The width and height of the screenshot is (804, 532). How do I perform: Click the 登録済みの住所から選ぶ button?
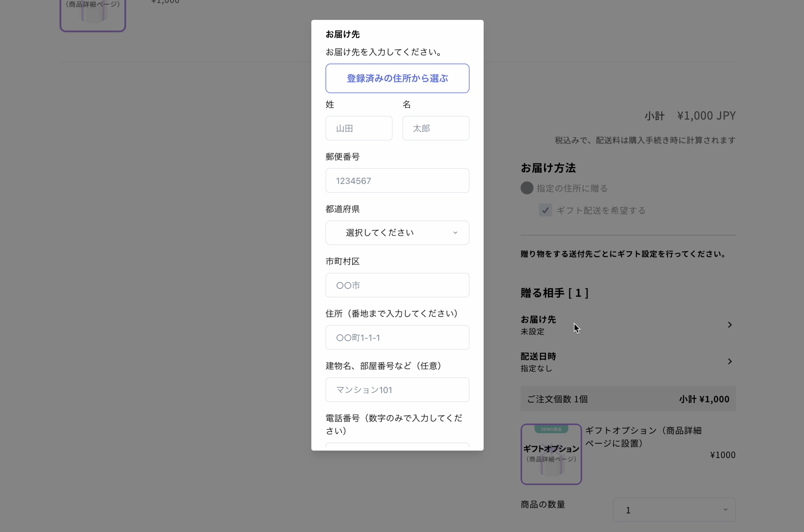pyautogui.click(x=397, y=78)
